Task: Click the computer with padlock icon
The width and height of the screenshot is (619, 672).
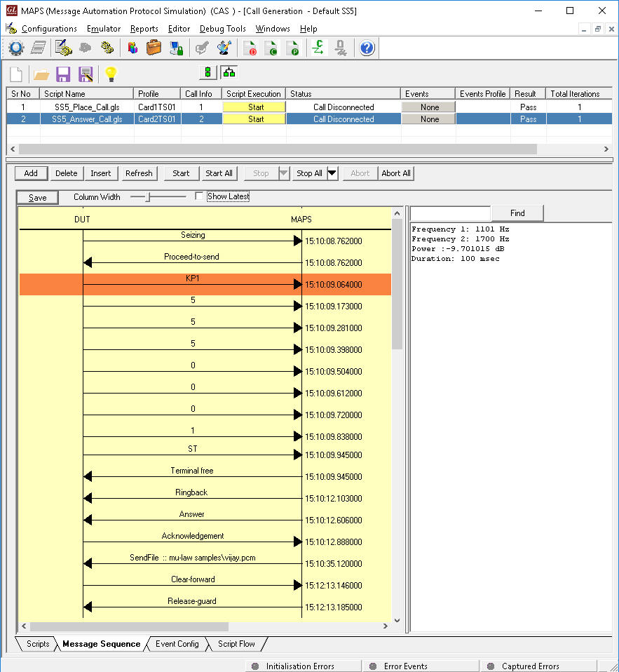Action: 177,48
